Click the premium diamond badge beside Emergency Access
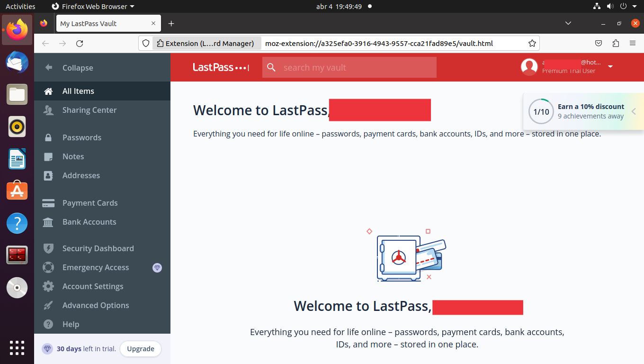 pos(157,267)
